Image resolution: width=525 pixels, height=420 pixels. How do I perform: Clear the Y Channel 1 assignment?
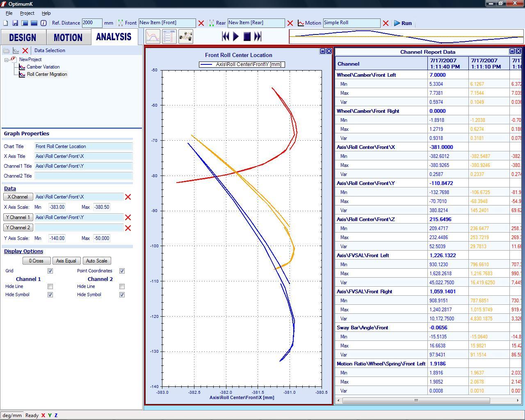point(128,217)
